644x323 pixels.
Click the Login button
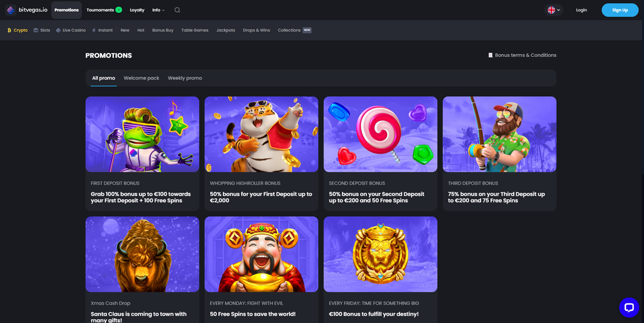click(581, 10)
